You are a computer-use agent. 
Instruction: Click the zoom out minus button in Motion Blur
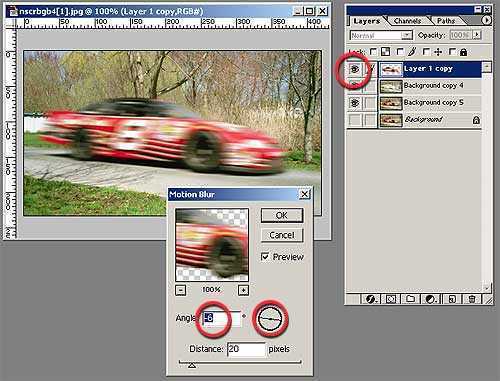coord(181,290)
